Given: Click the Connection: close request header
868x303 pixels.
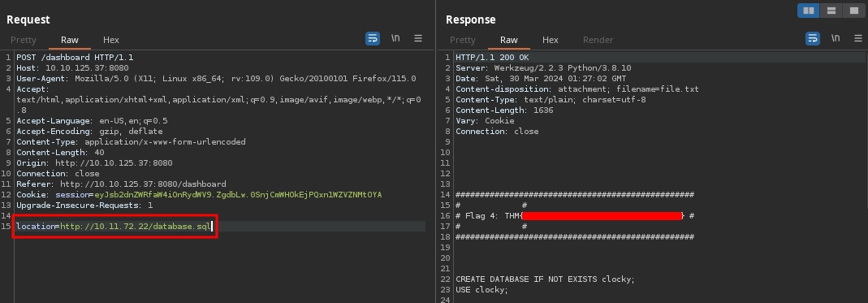Looking at the screenshot, I should point(58,173).
